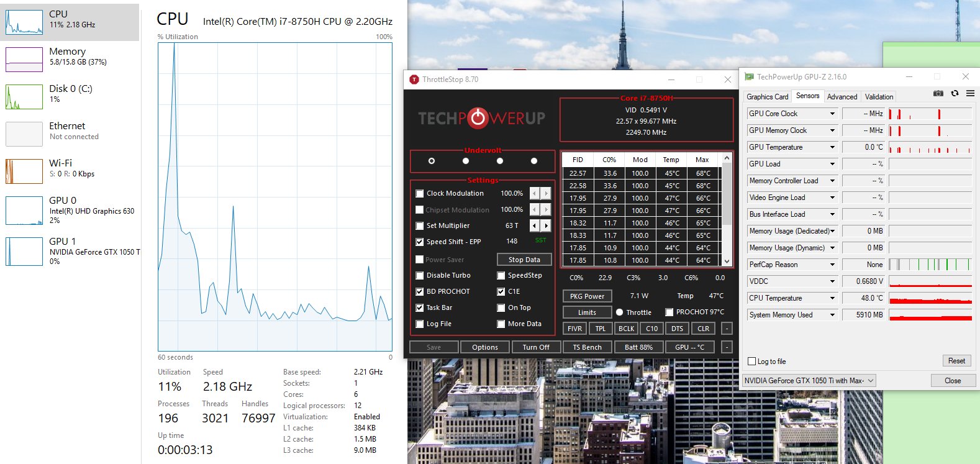Check the SpeedStep checkbox
Image resolution: width=980 pixels, height=464 pixels.
point(501,276)
